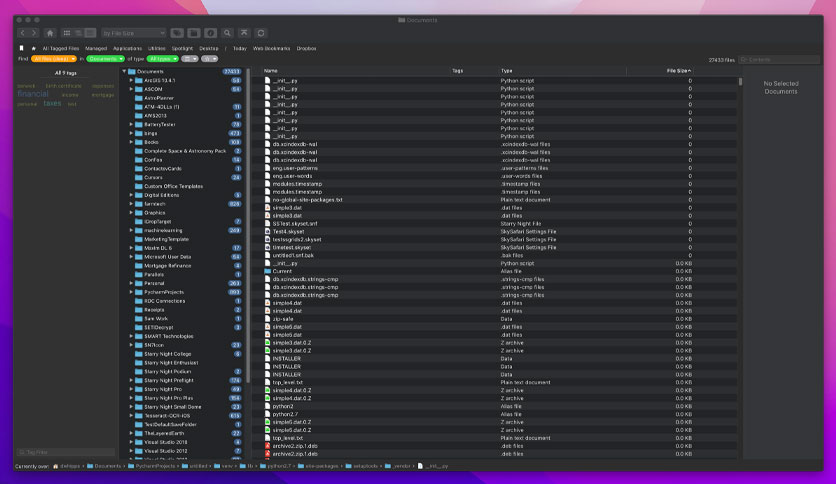
Task: Open the gray star rating filter dropdown
Action: tap(209, 59)
